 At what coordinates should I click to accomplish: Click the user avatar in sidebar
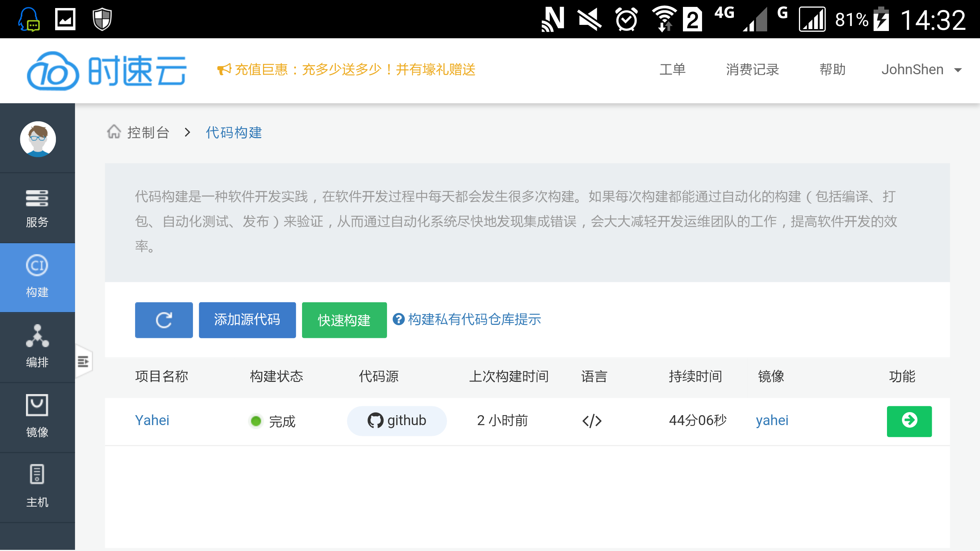click(x=38, y=139)
